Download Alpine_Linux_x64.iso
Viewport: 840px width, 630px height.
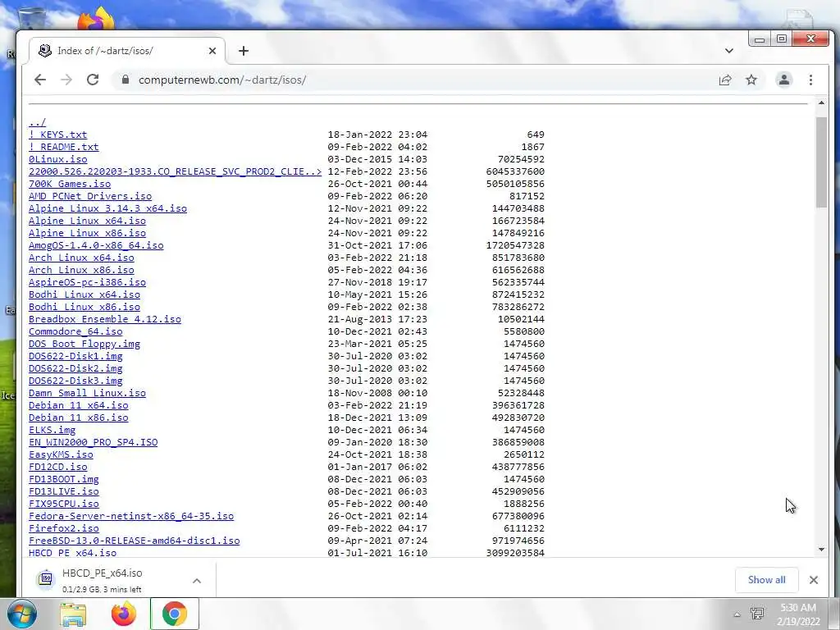(x=87, y=221)
